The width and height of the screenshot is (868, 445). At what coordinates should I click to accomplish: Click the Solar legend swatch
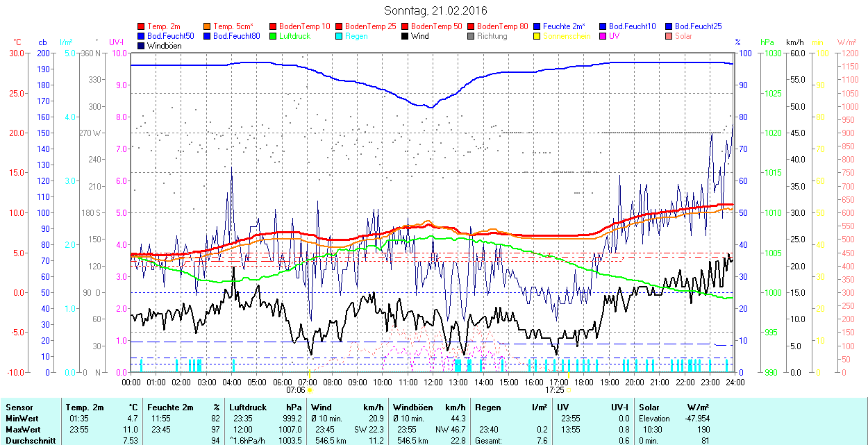click(669, 36)
